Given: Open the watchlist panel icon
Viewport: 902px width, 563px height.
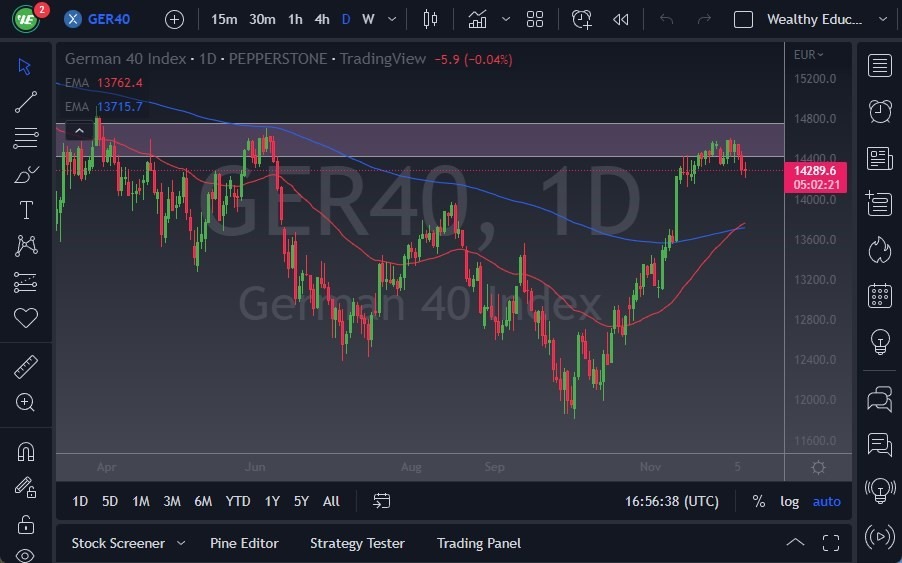Looking at the screenshot, I should click(x=880, y=66).
